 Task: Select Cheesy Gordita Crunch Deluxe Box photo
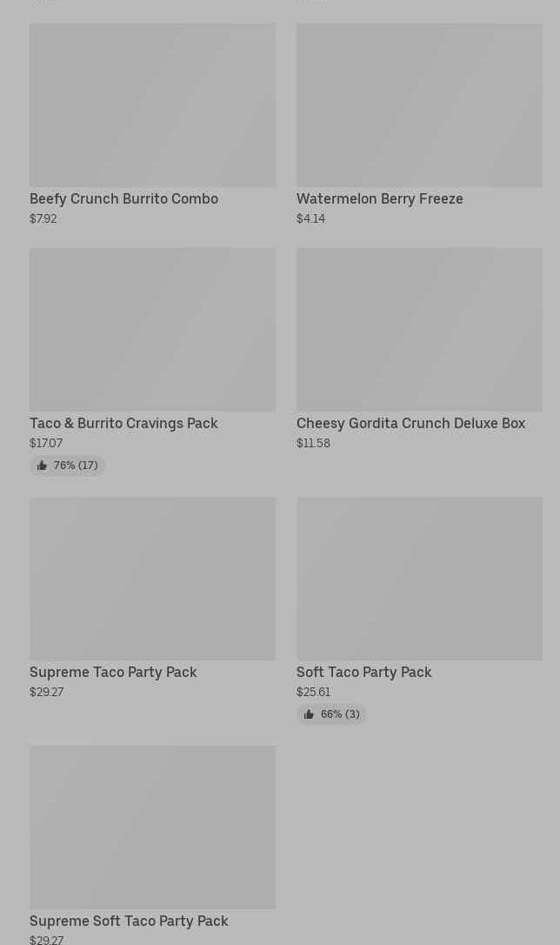419,330
